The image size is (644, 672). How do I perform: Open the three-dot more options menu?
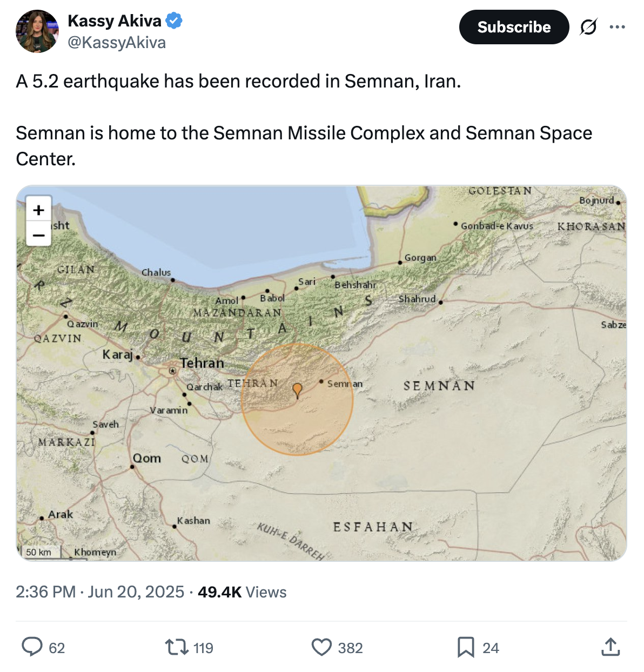point(617,27)
